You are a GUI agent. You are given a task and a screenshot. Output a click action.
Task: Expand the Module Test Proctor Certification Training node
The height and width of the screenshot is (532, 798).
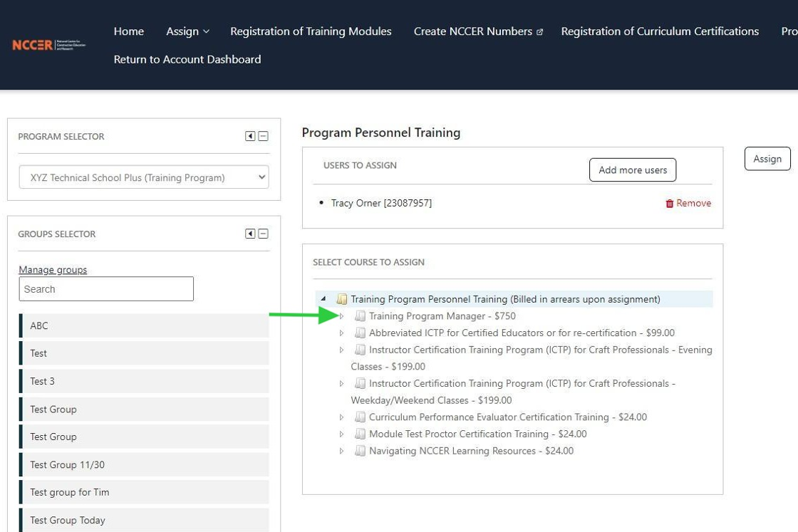(343, 434)
